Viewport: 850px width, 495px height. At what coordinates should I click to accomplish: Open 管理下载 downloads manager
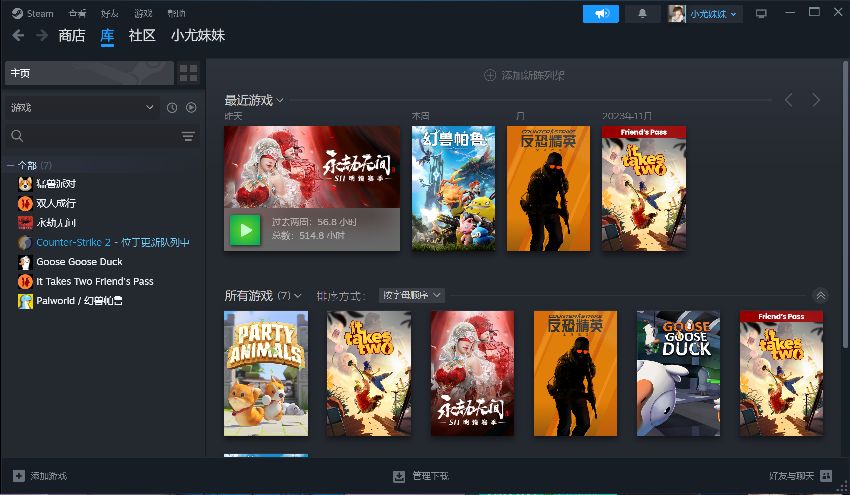pos(421,476)
